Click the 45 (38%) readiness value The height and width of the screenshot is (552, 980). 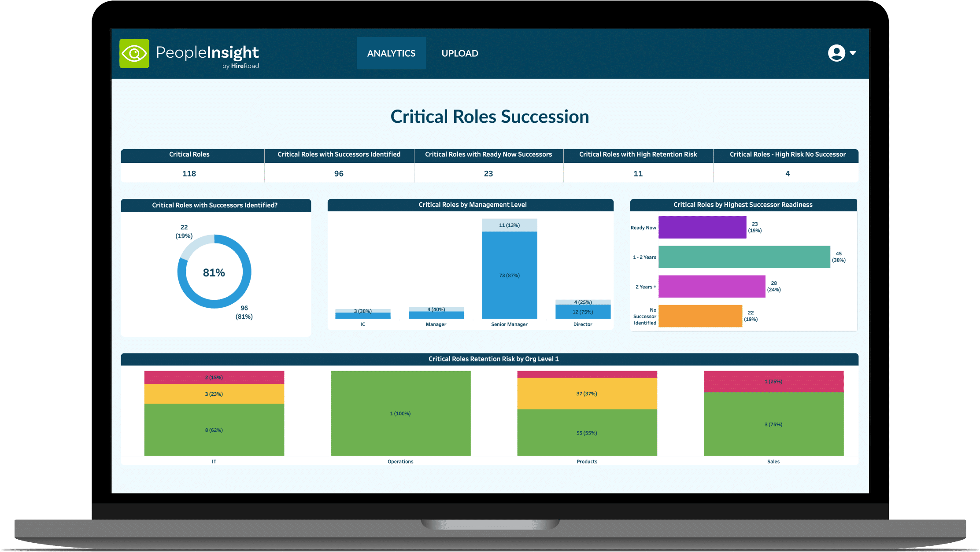[839, 257]
